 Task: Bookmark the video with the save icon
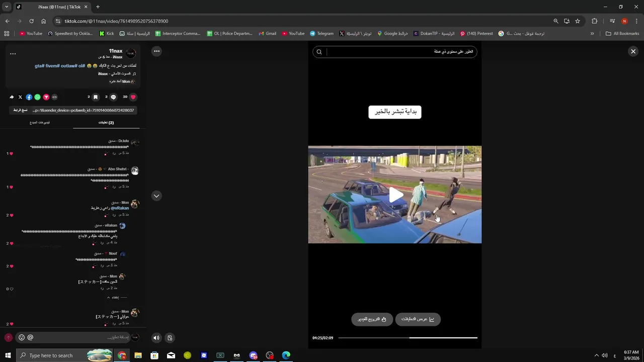tap(95, 97)
